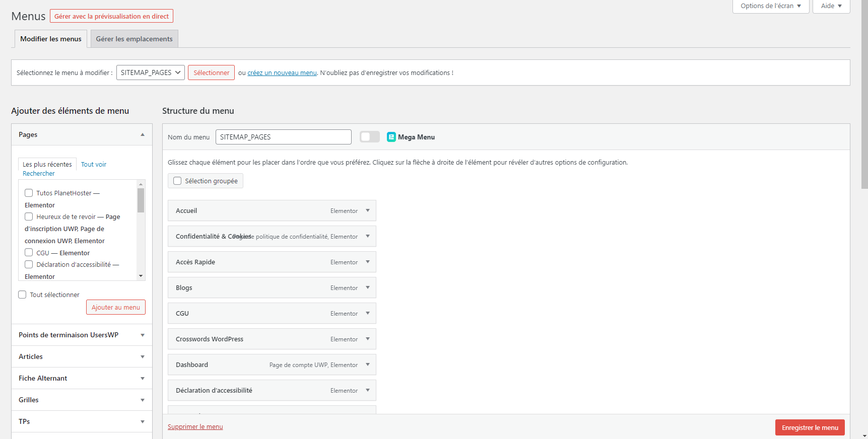Open the Tout voir tab
868x439 pixels.
point(94,164)
